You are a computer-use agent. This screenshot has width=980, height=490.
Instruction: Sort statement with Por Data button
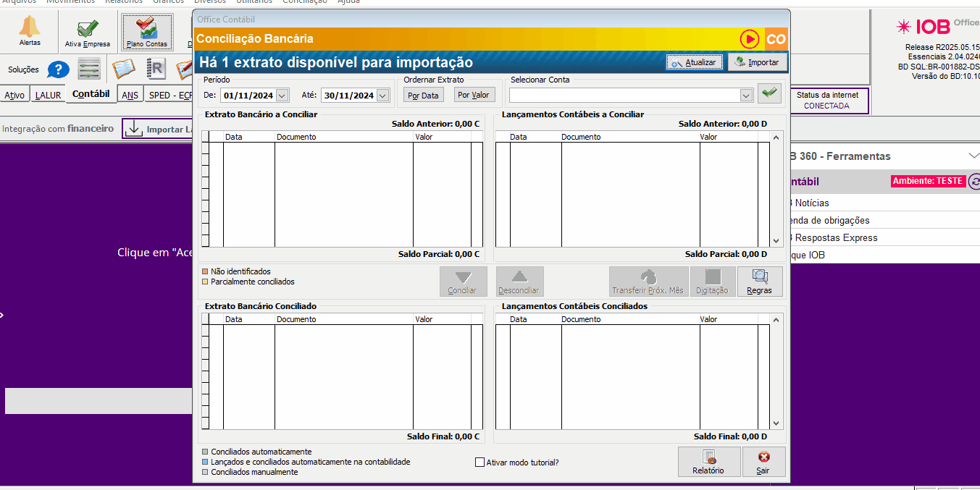[423, 96]
